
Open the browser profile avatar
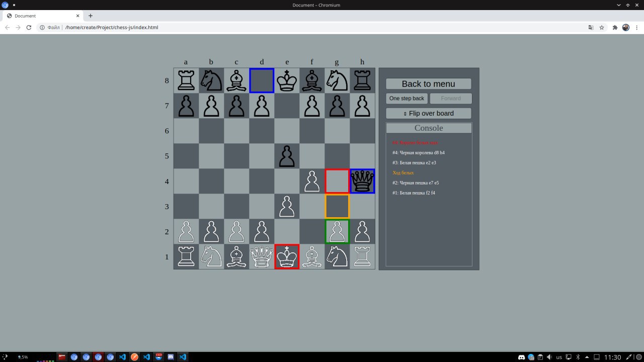[626, 27]
